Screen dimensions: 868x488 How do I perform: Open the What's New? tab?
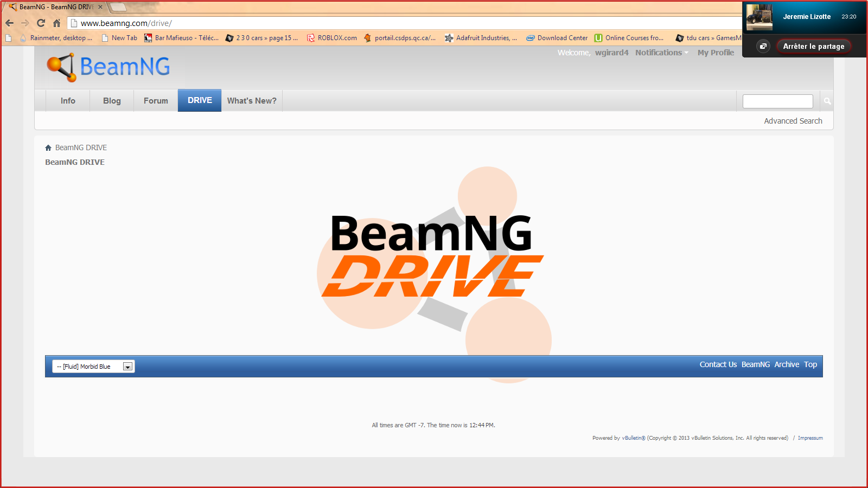click(x=252, y=101)
